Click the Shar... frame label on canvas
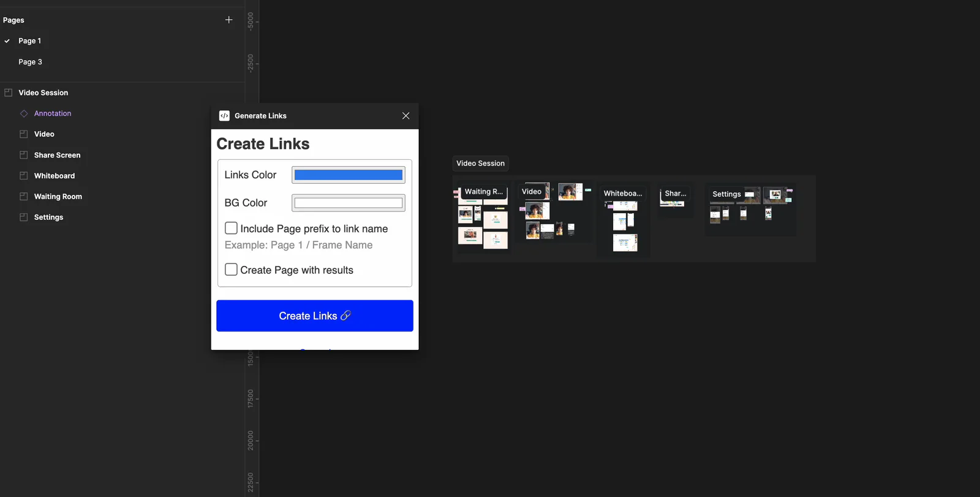980x497 pixels. tap(676, 194)
